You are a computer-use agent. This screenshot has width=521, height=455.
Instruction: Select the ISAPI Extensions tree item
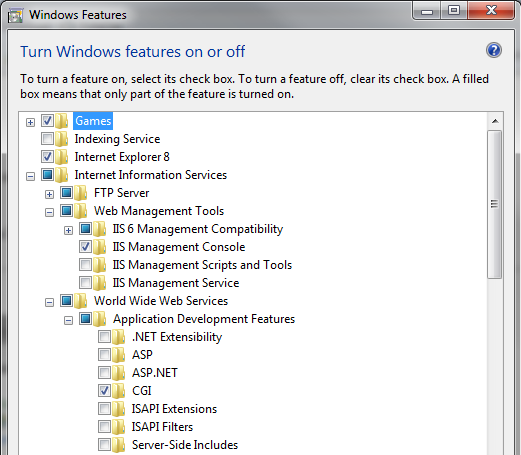coord(174,409)
